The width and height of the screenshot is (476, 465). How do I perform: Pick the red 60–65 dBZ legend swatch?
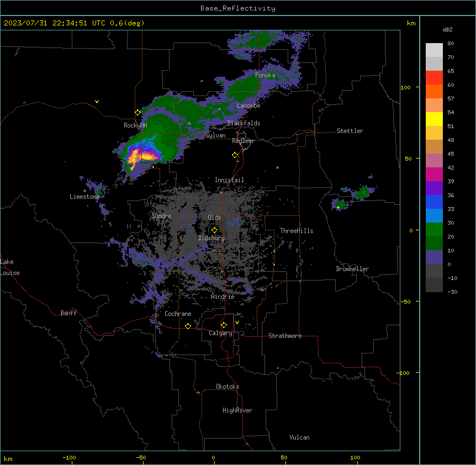tap(434, 78)
